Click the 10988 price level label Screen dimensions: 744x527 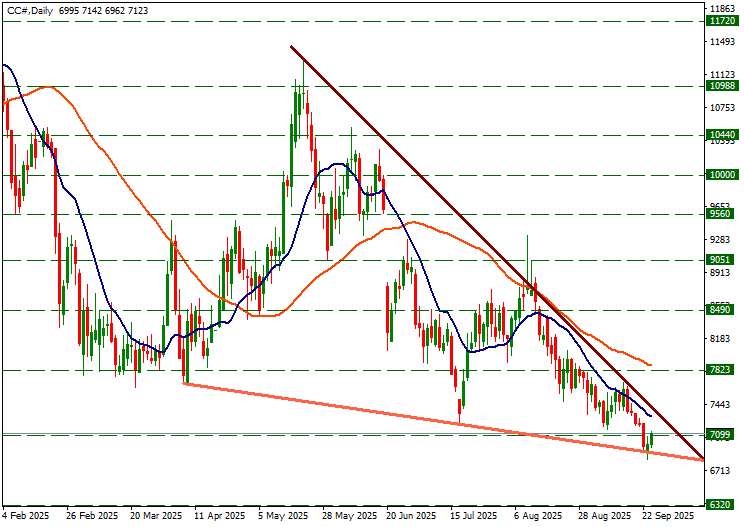(721, 86)
